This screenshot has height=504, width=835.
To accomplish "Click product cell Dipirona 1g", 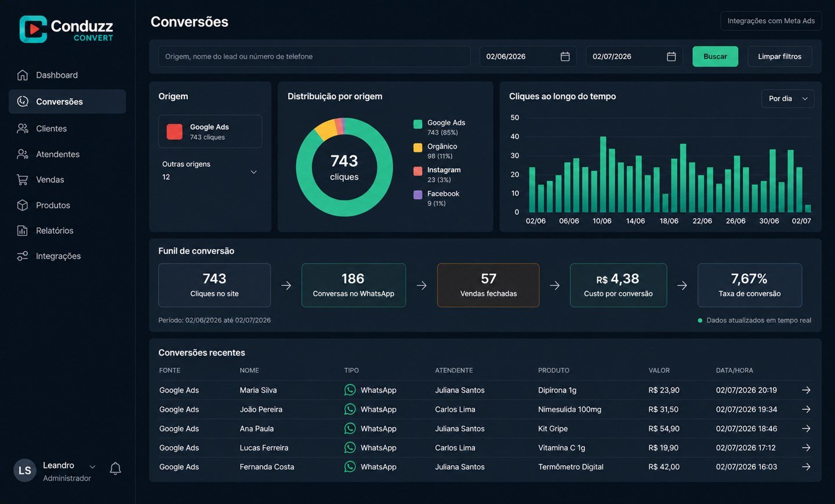I will point(557,390).
